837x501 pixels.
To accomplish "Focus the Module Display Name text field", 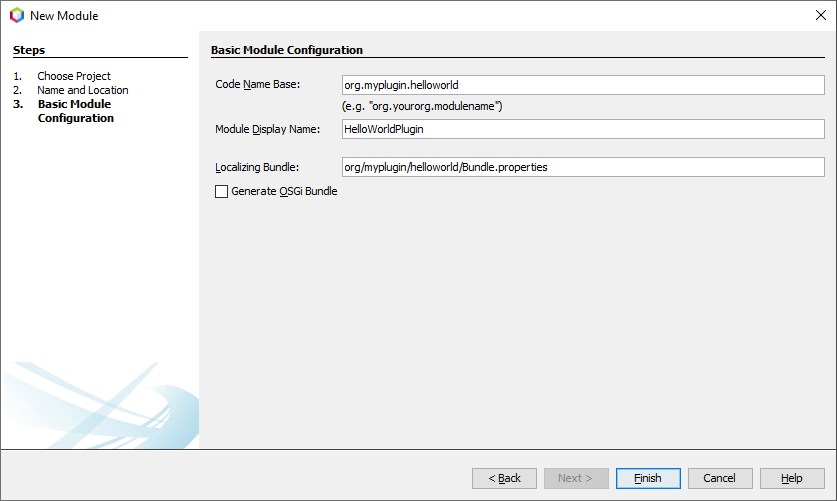I will (x=582, y=129).
